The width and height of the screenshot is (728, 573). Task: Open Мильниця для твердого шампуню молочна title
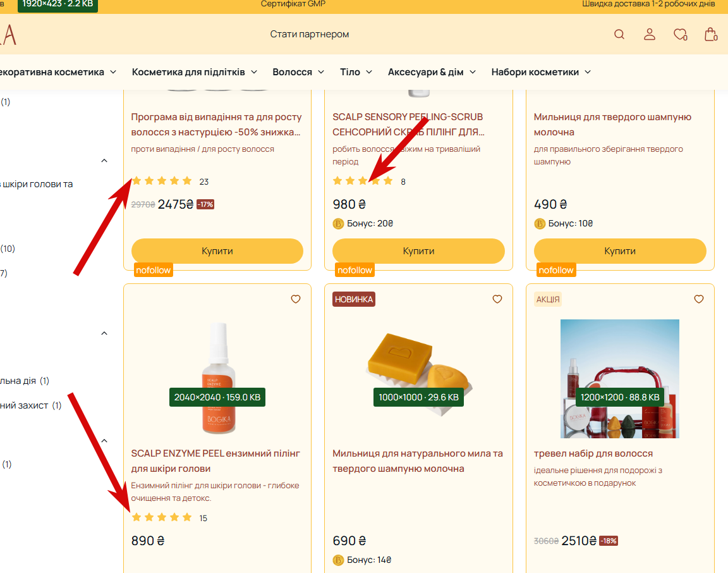612,125
